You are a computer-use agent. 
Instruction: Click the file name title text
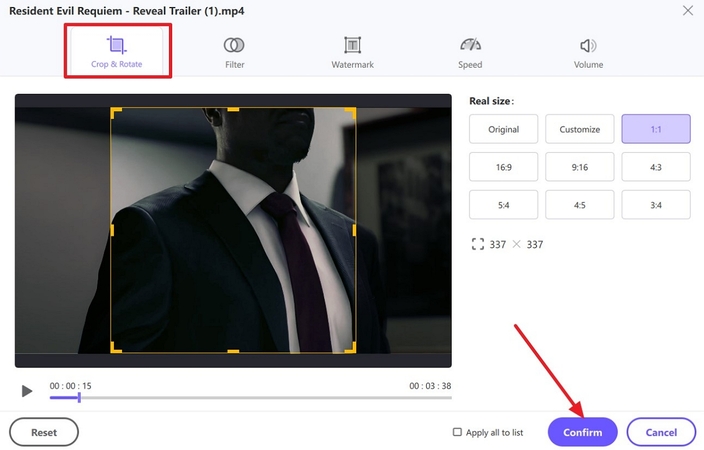click(x=127, y=11)
